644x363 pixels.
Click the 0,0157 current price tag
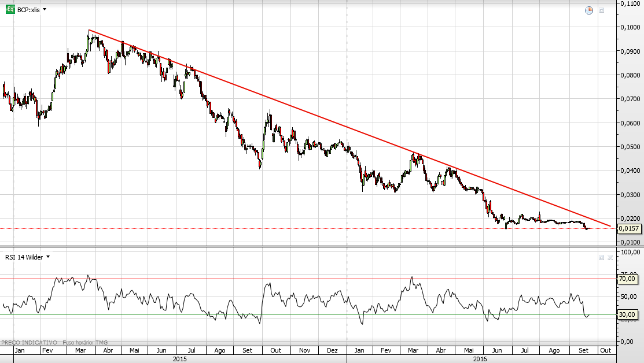(629, 228)
